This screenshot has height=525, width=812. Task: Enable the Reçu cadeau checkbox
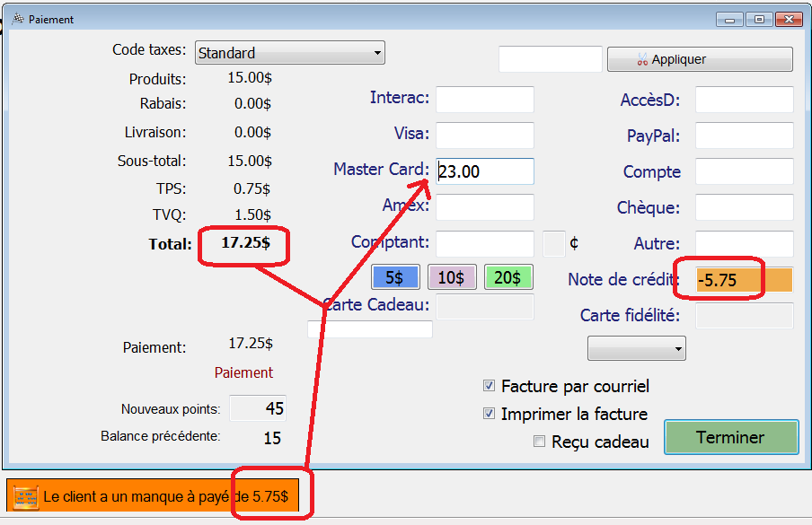pos(540,442)
